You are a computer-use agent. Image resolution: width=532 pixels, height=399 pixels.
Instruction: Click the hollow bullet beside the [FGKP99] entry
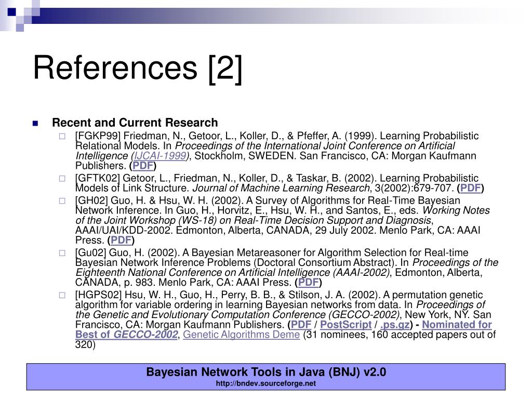[62, 137]
